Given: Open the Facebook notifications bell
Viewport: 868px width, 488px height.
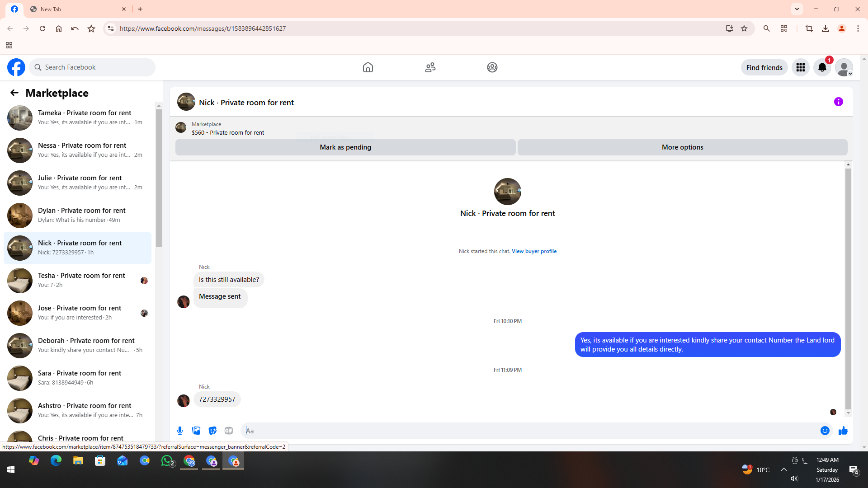Looking at the screenshot, I should tap(822, 67).
